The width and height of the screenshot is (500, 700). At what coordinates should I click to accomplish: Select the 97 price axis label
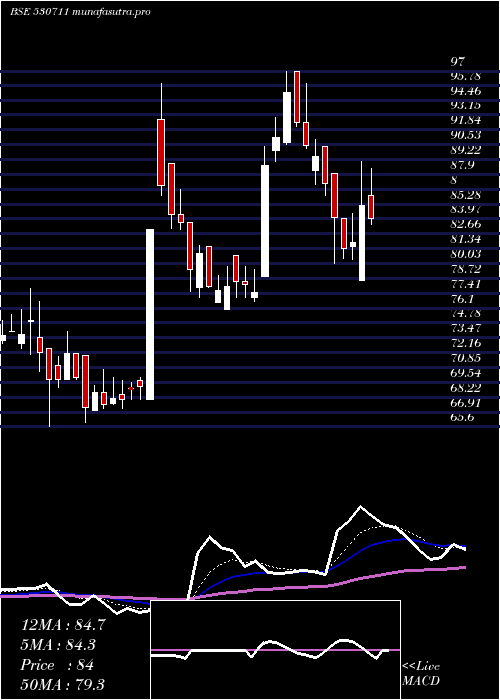point(458,61)
